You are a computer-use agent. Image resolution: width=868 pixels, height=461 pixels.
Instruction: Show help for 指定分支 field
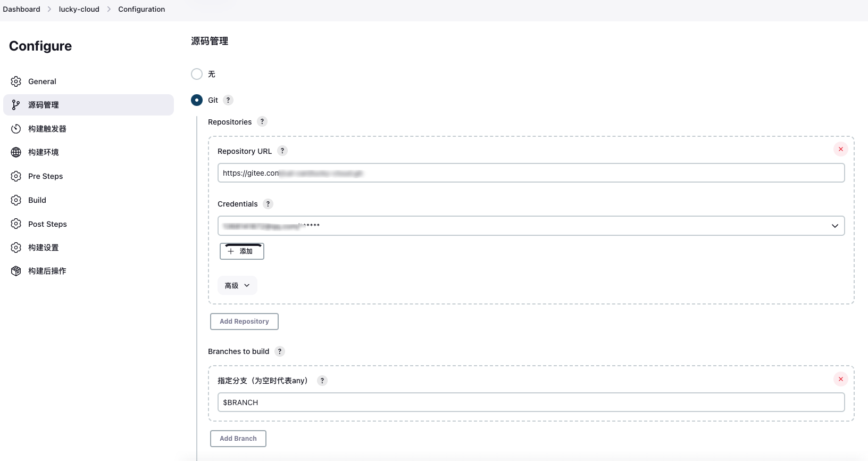pyautogui.click(x=322, y=381)
